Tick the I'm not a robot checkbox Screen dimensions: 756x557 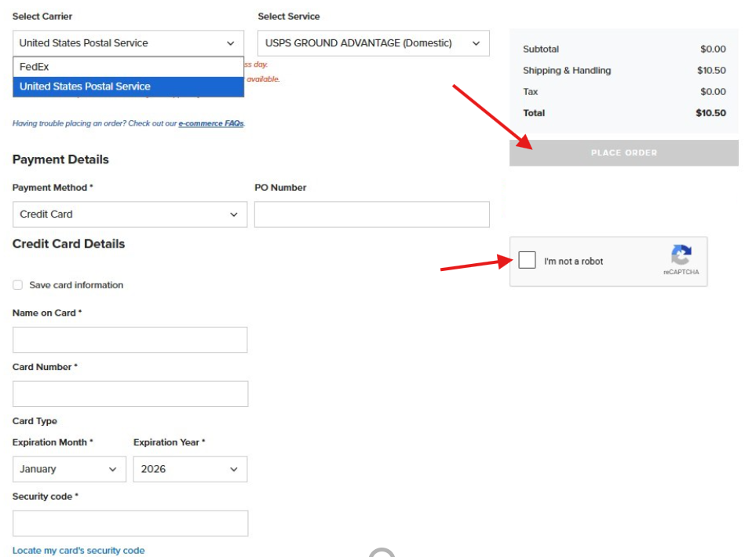527,260
